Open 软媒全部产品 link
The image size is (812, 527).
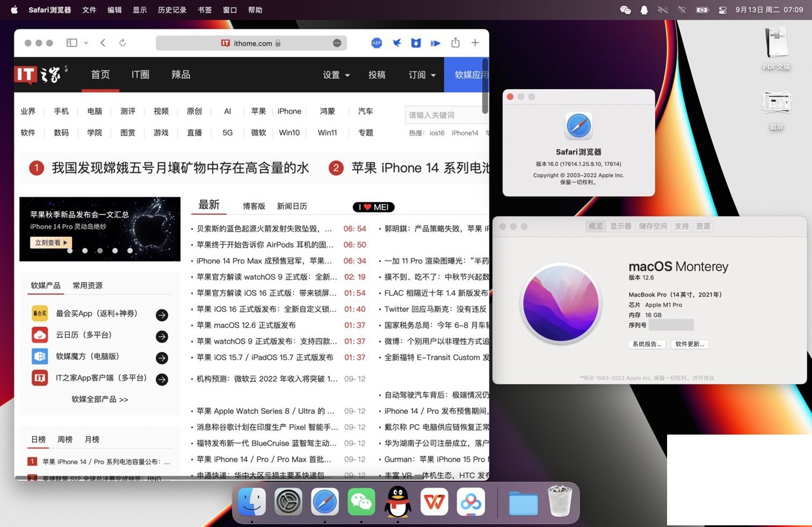(x=100, y=400)
